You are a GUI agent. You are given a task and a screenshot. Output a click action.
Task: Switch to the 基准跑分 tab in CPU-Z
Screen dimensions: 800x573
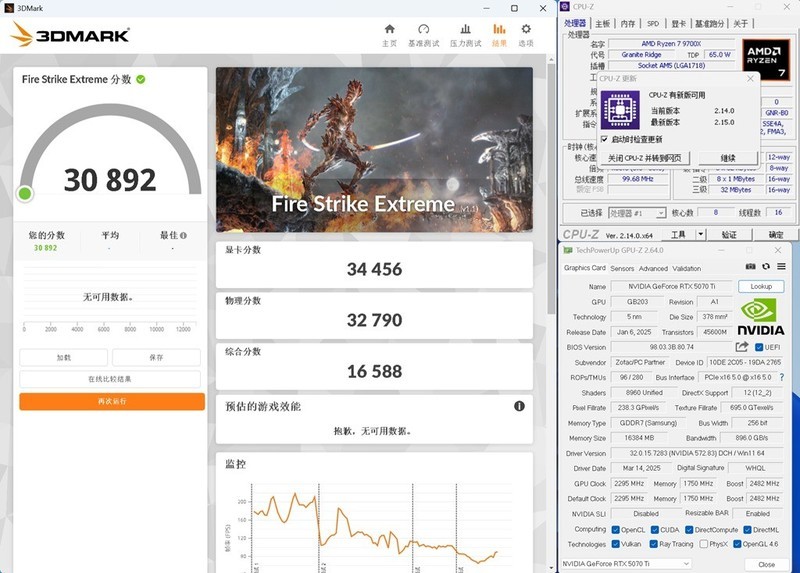710,23
